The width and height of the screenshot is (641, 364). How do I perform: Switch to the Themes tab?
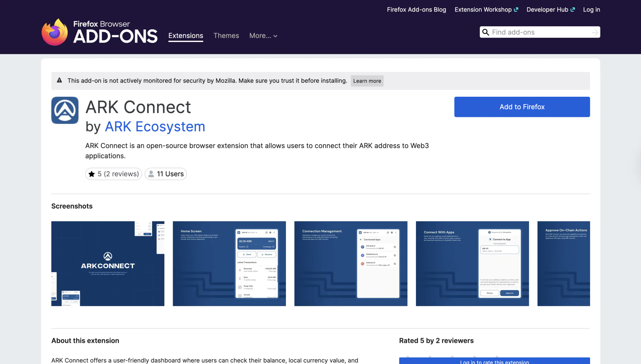tap(226, 36)
